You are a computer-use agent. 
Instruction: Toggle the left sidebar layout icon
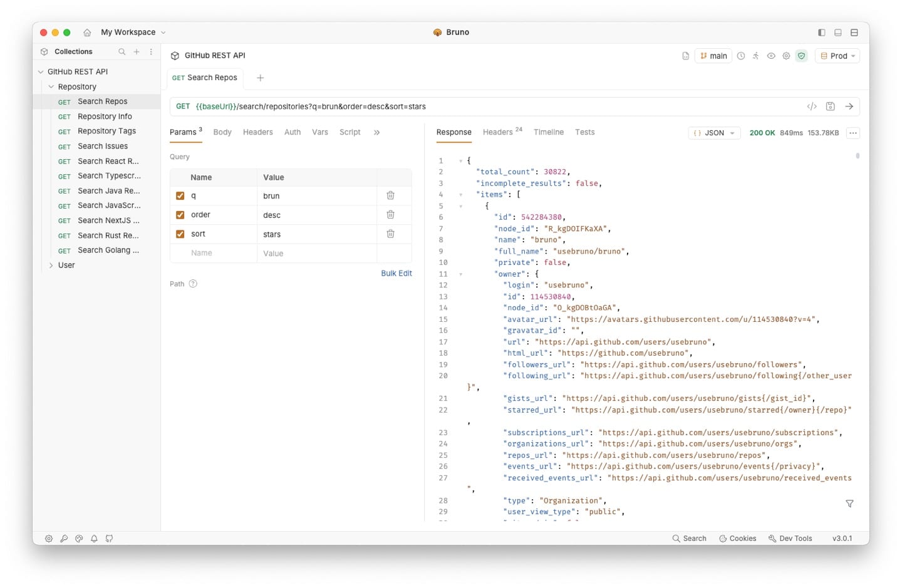pos(822,33)
